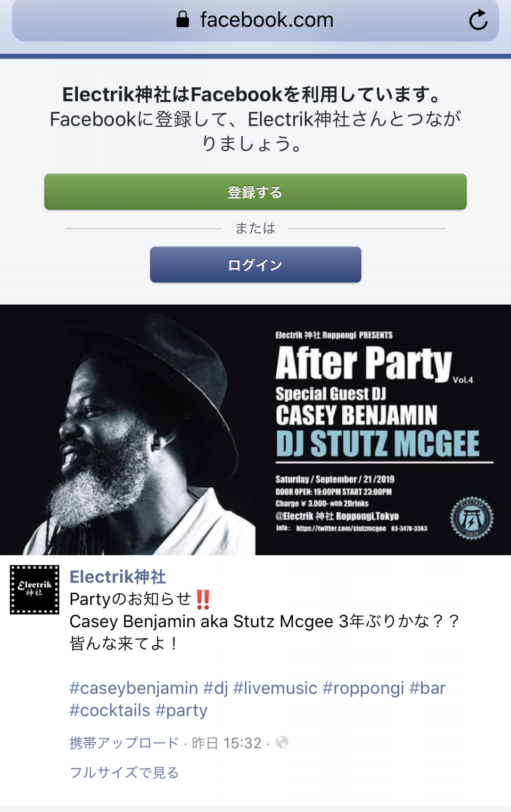This screenshot has width=511, height=812.
Task: Open the Electrik神社 profile picture
Action: [35, 589]
